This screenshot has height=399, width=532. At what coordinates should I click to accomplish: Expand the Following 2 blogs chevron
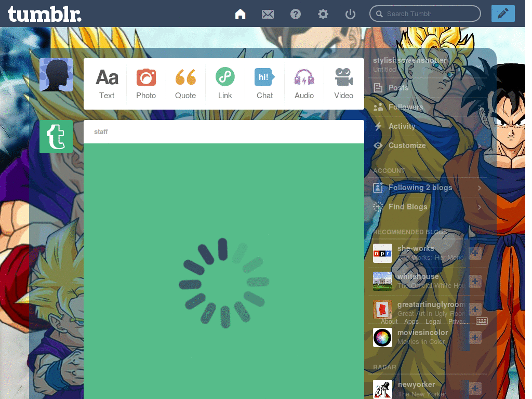coord(480,188)
